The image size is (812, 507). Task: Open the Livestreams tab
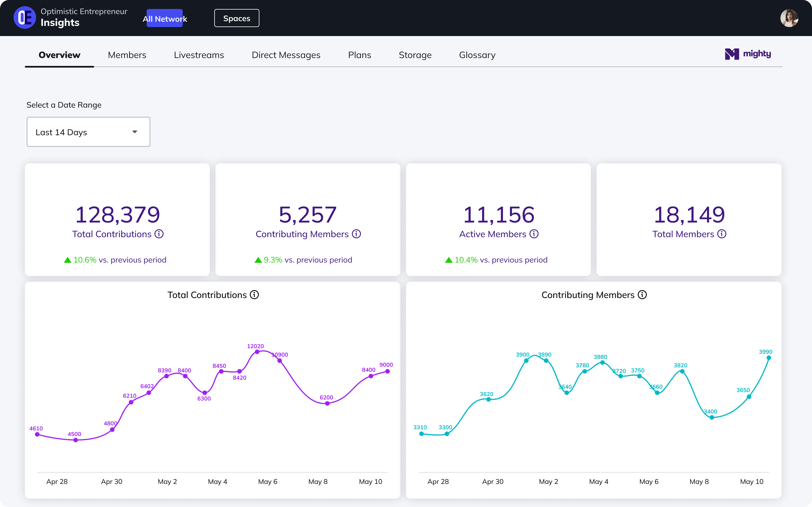pyautogui.click(x=199, y=55)
